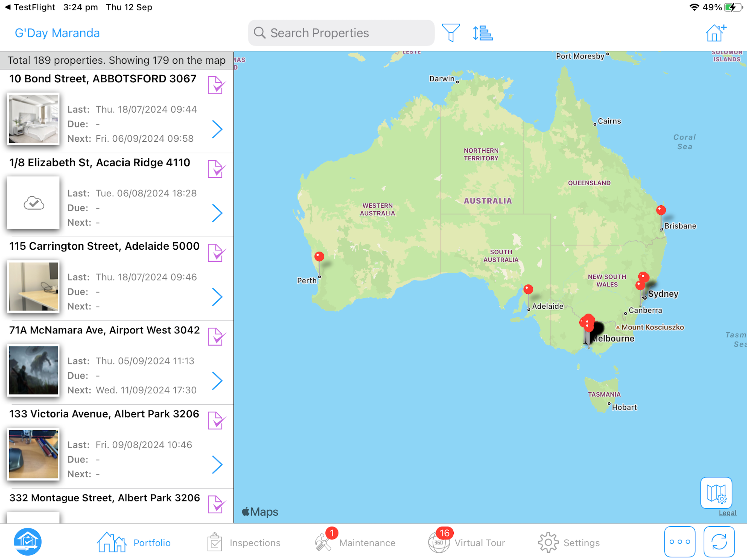The height and width of the screenshot is (560, 747).
Task: Select the upper Sydney map pin
Action: point(643,277)
